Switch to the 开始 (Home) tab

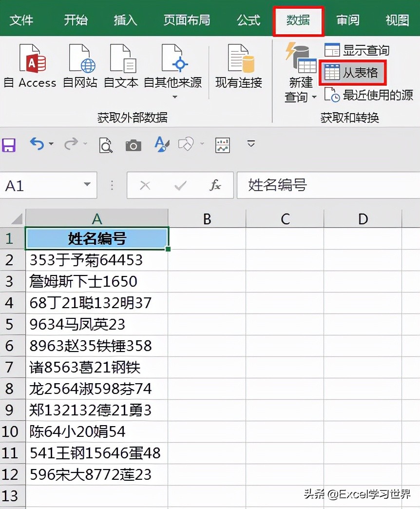coord(76,20)
